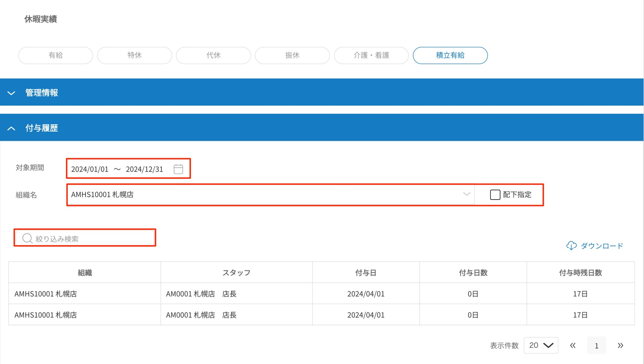This screenshot has width=644, height=364.
Task: Open the 表示件数 dropdown showing 20
Action: pyautogui.click(x=541, y=345)
